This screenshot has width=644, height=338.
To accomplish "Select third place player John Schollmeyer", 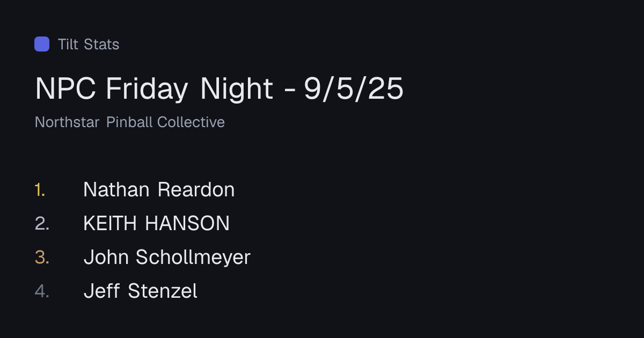I will tap(167, 258).
